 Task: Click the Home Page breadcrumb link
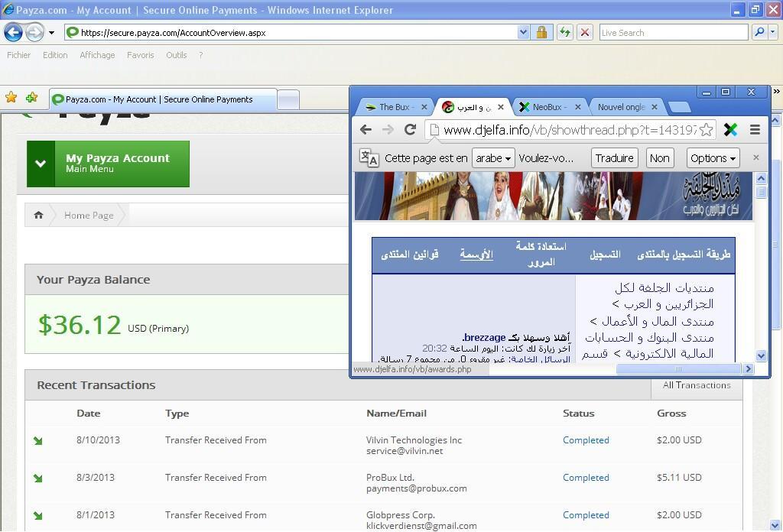(x=89, y=215)
